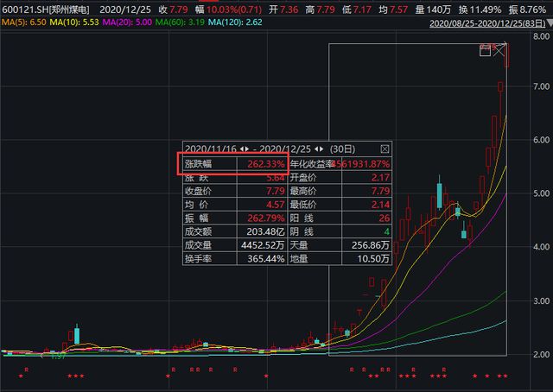Click the 最低价 2.14 value

click(380, 205)
